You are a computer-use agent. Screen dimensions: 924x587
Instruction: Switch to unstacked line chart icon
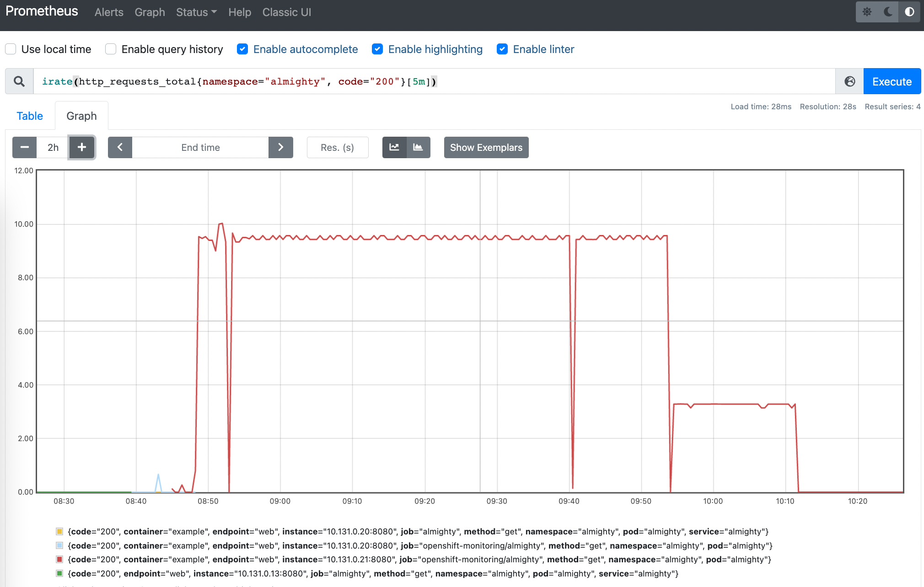tap(394, 147)
